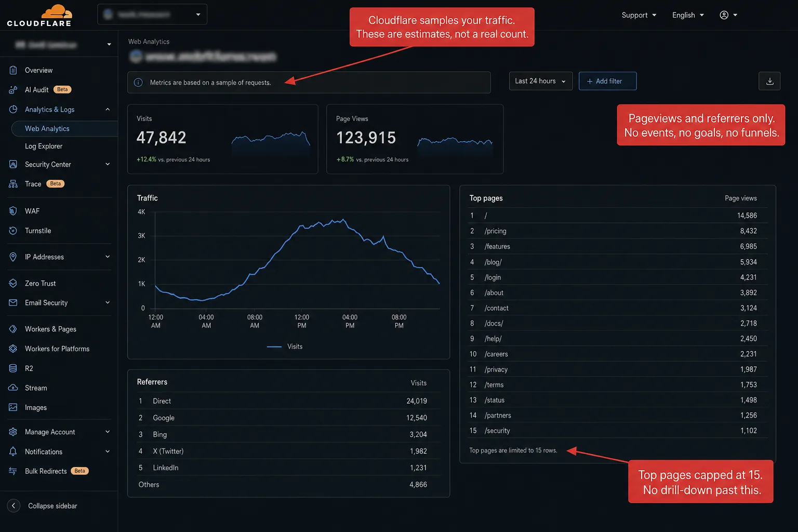Image resolution: width=798 pixels, height=532 pixels.
Task: Click the Notifications bell icon
Action: tap(13, 451)
